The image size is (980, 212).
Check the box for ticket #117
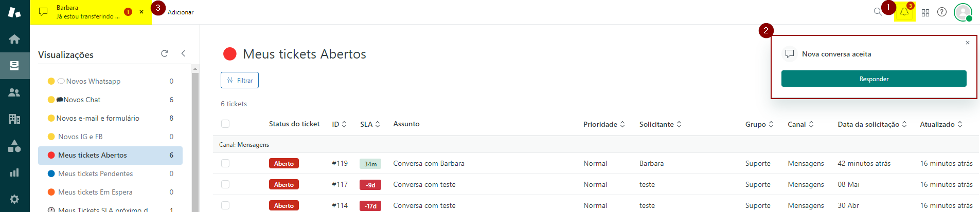[225, 184]
